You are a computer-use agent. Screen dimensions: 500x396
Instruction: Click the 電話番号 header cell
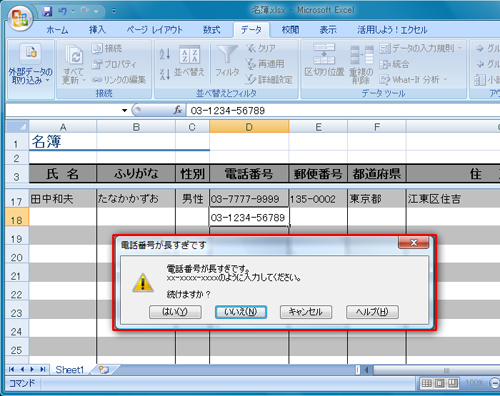(249, 174)
